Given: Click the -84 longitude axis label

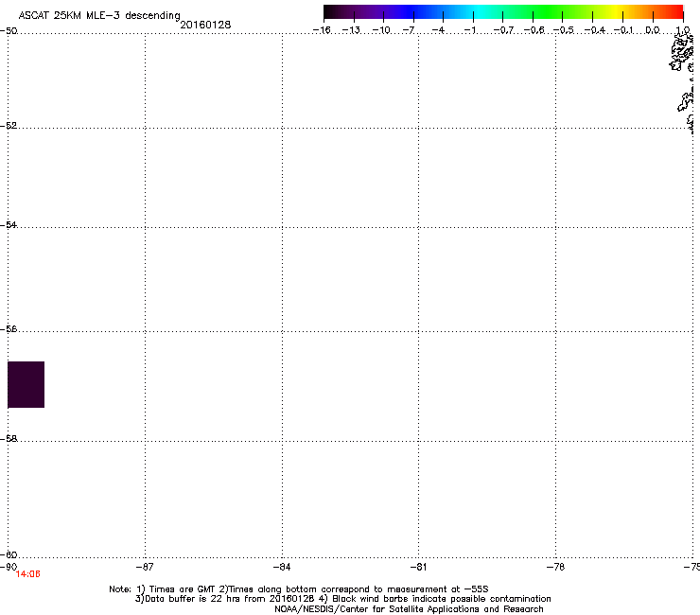Looking at the screenshot, I should [x=282, y=567].
